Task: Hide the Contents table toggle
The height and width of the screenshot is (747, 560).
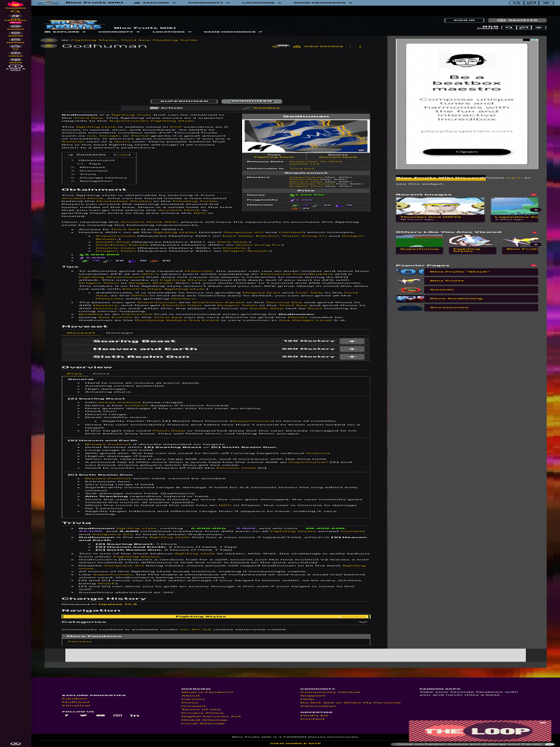Action: point(122,155)
